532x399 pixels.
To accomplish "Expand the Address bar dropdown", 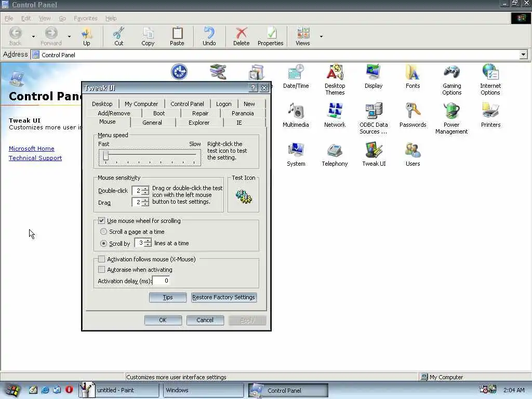I will (x=523, y=55).
